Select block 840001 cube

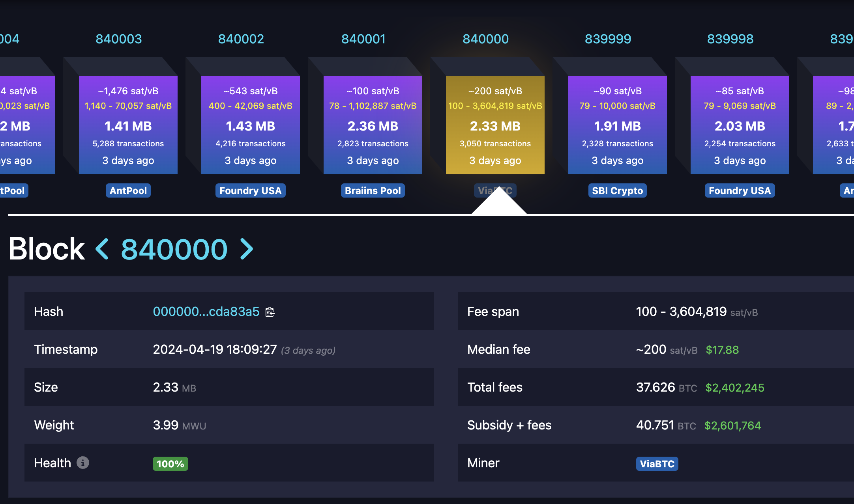(x=373, y=125)
